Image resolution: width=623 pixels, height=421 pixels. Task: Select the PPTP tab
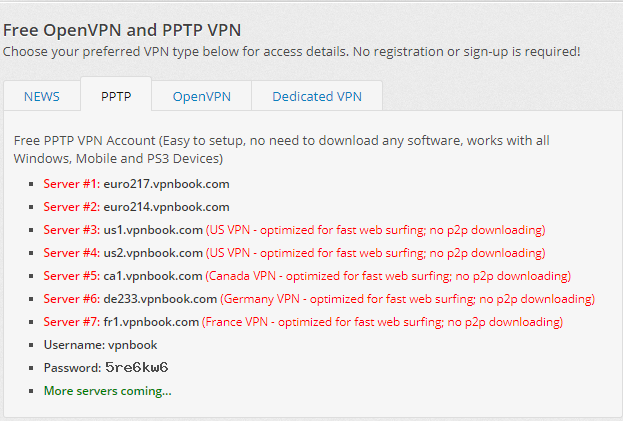pyautogui.click(x=116, y=97)
